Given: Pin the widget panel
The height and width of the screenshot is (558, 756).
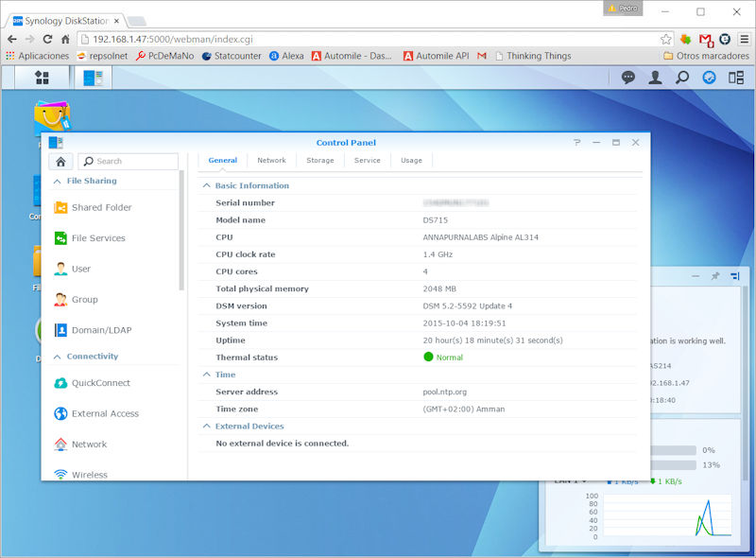Looking at the screenshot, I should click(715, 276).
